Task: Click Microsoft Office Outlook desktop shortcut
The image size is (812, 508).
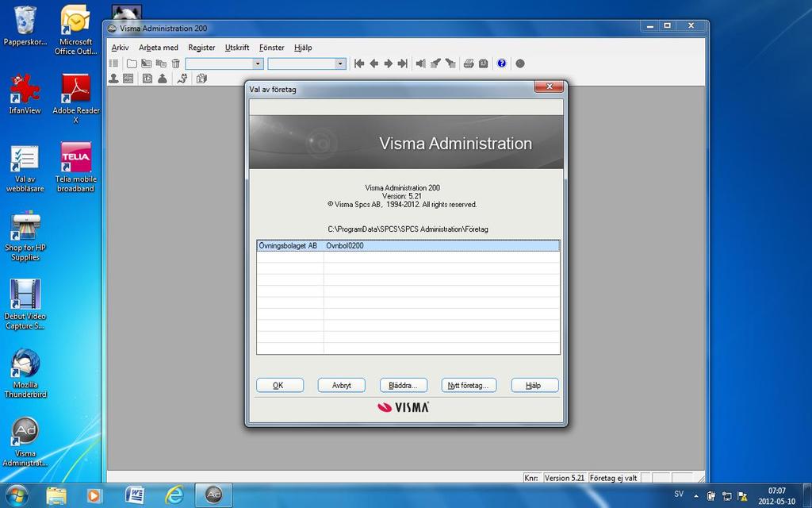Action: tap(75, 29)
